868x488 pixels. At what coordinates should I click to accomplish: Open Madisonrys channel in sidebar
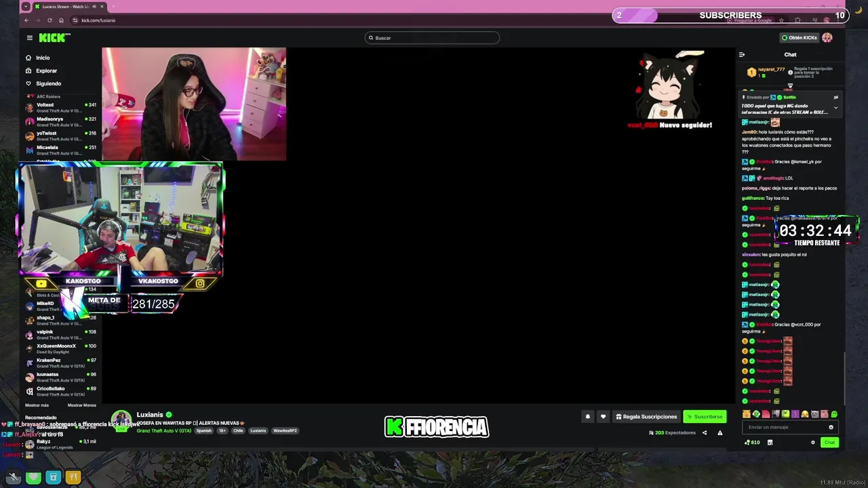pos(61,121)
